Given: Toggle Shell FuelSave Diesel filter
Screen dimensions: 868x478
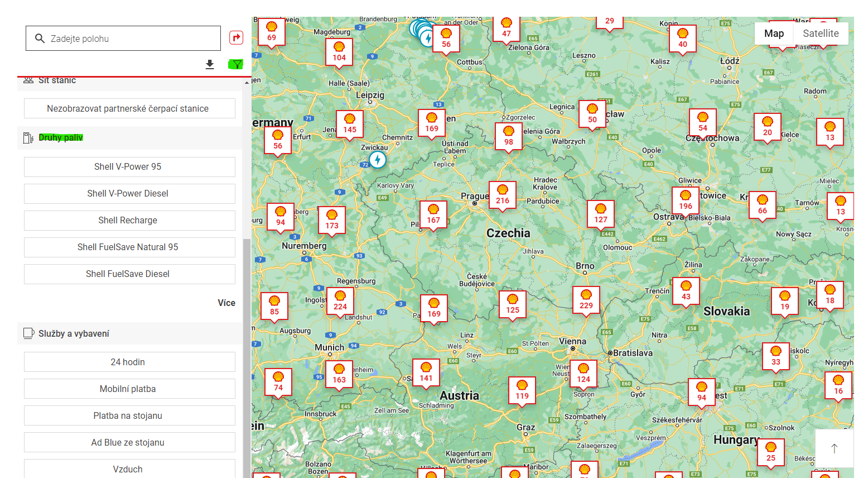Looking at the screenshot, I should pos(129,274).
